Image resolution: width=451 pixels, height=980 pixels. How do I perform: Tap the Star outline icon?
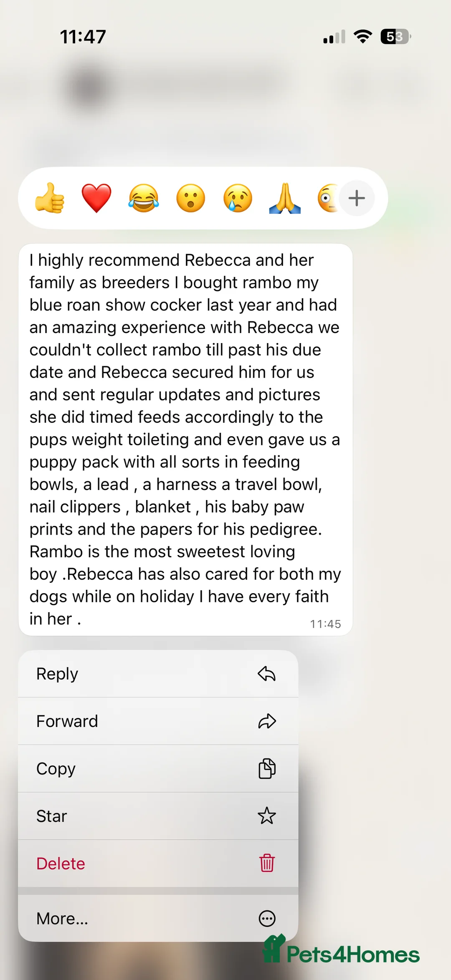tap(267, 816)
